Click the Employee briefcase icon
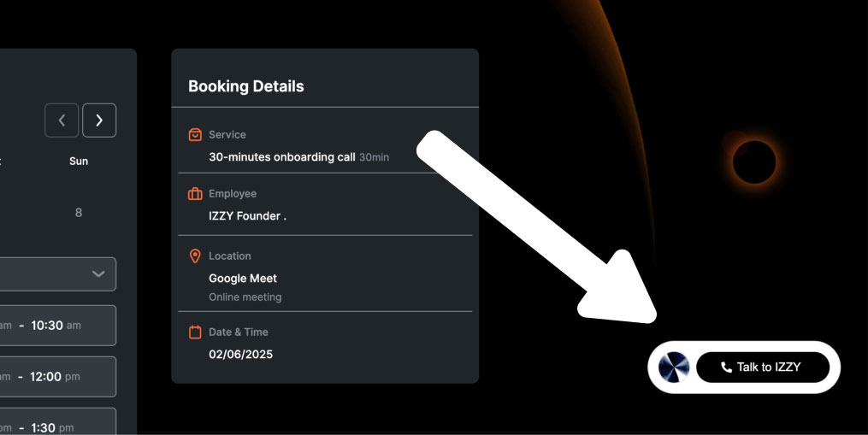The height and width of the screenshot is (435, 868). (x=195, y=194)
